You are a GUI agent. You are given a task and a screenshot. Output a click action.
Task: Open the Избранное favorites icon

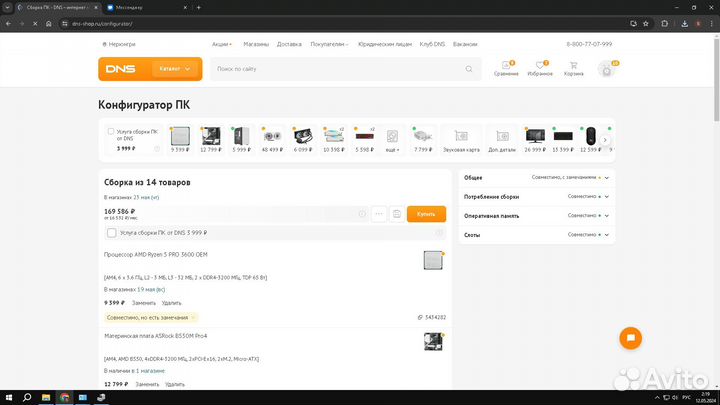coord(540,68)
